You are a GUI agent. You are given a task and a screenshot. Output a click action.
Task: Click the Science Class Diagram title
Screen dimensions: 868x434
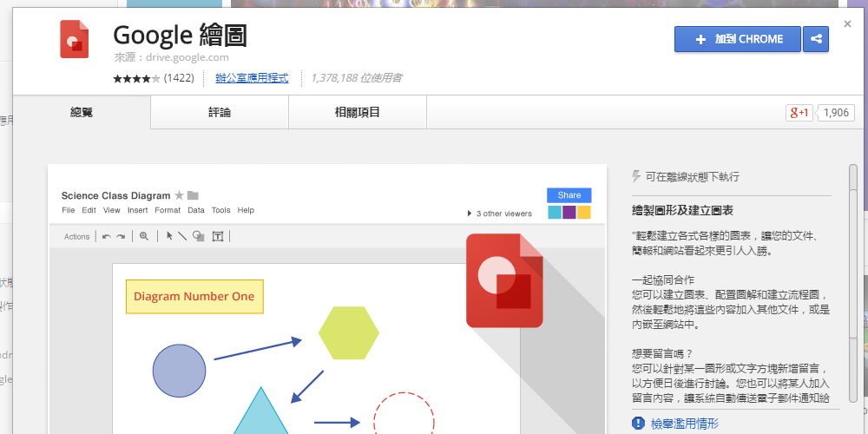[115, 195]
